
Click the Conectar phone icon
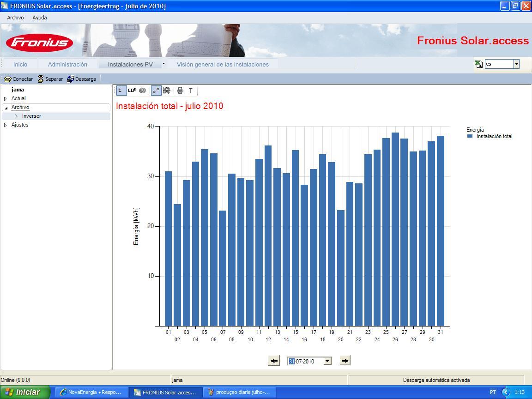pyautogui.click(x=18, y=79)
